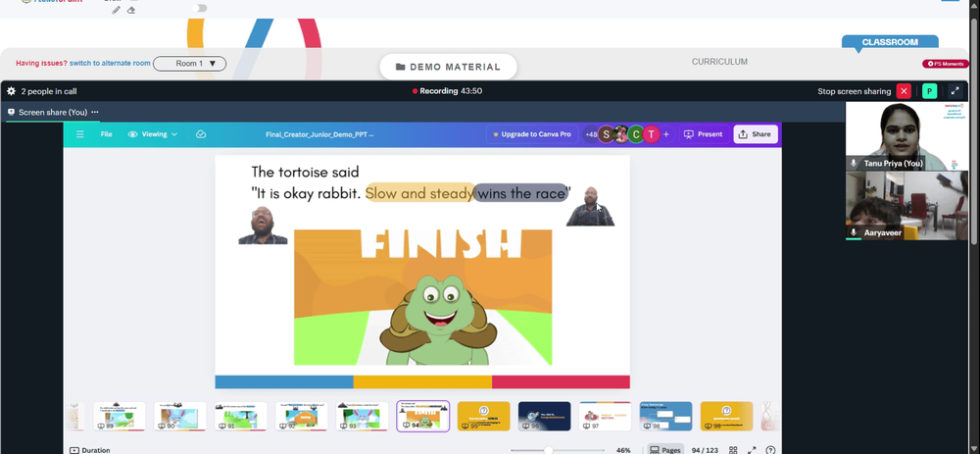Open the Demo Material folder button
Image resolution: width=980 pixels, height=454 pixels.
tap(448, 67)
